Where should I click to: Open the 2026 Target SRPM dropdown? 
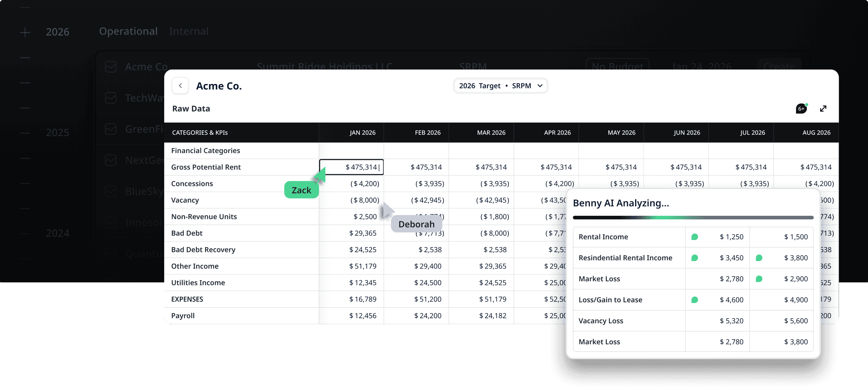point(501,86)
